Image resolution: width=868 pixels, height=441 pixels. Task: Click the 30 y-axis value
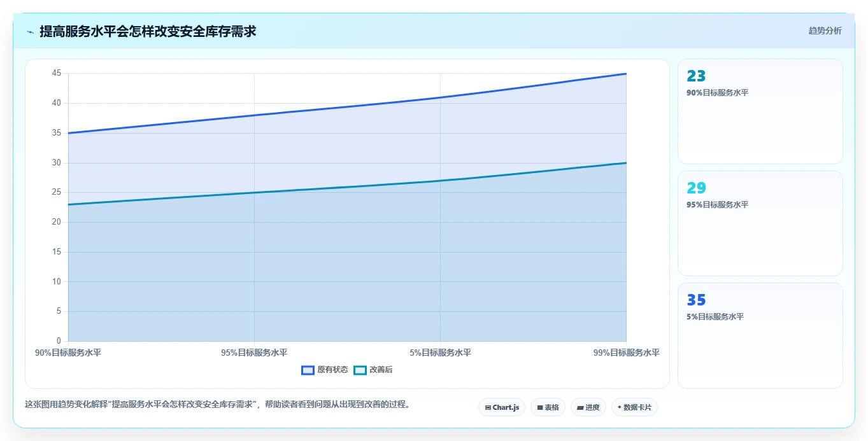coord(57,163)
